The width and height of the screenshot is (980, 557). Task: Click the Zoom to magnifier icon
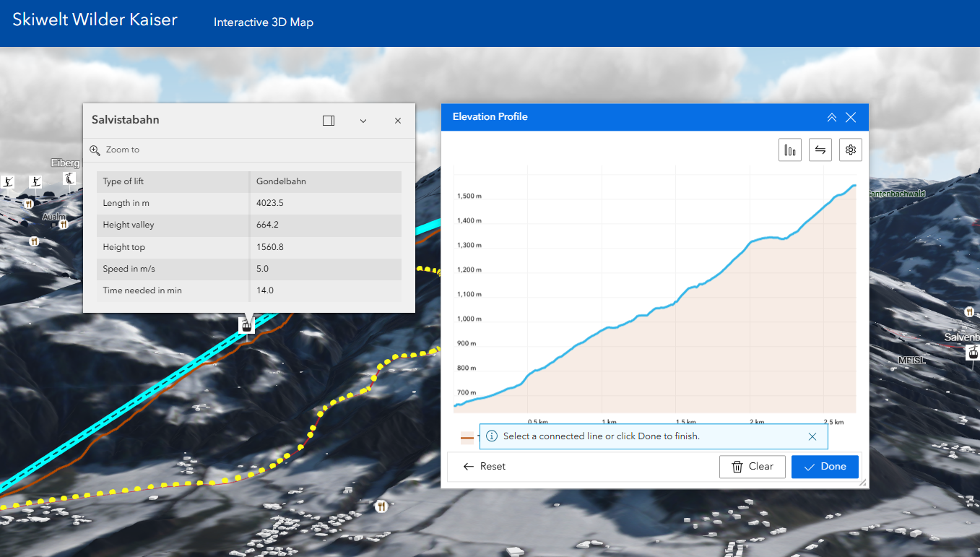tap(95, 150)
